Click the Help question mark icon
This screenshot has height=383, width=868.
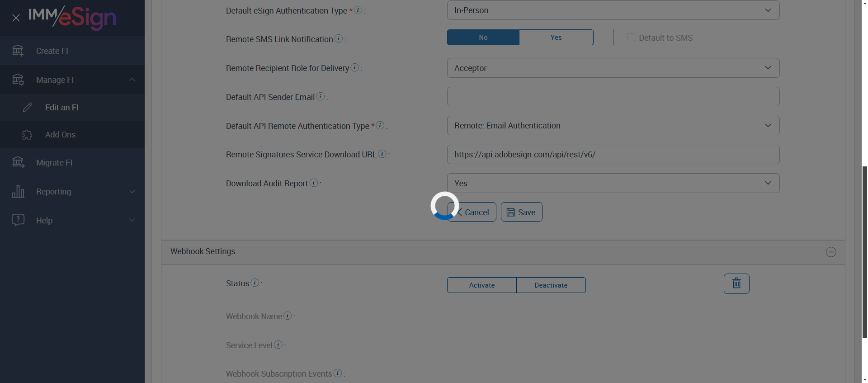tap(18, 220)
